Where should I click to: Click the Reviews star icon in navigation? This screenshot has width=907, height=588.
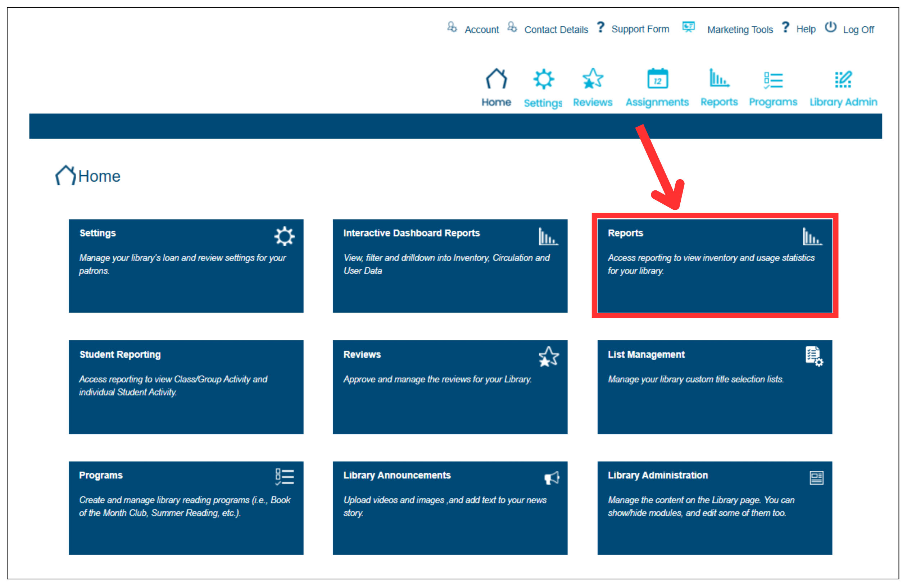click(x=593, y=78)
